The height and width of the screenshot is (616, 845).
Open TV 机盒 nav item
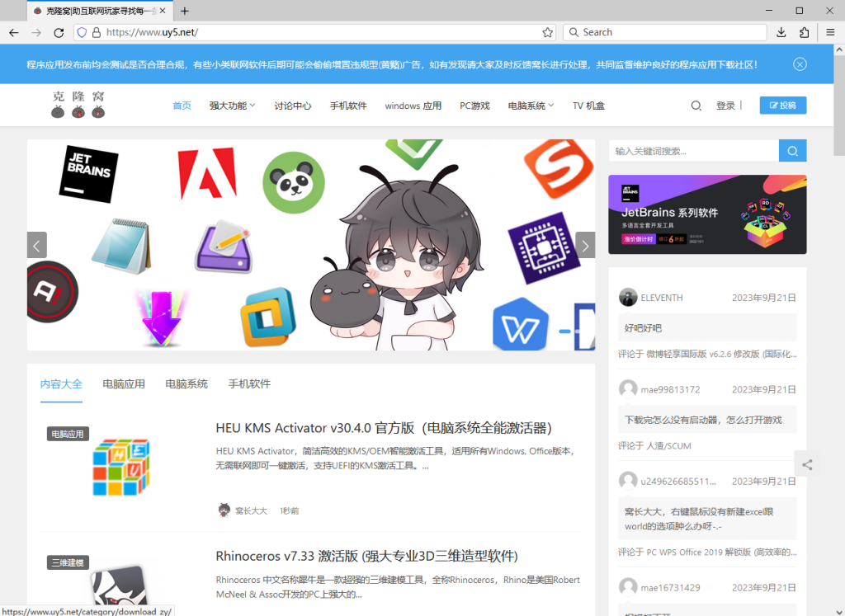[588, 106]
